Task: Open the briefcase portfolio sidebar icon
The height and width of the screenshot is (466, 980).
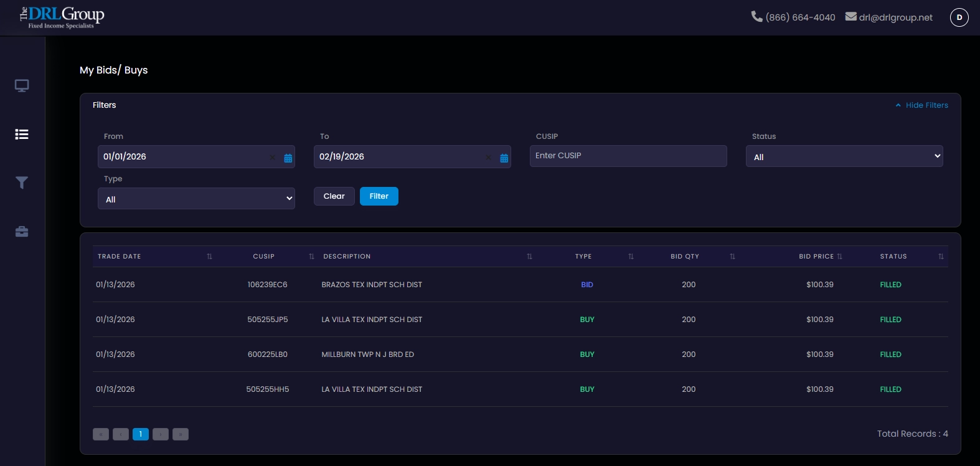Action: click(22, 232)
